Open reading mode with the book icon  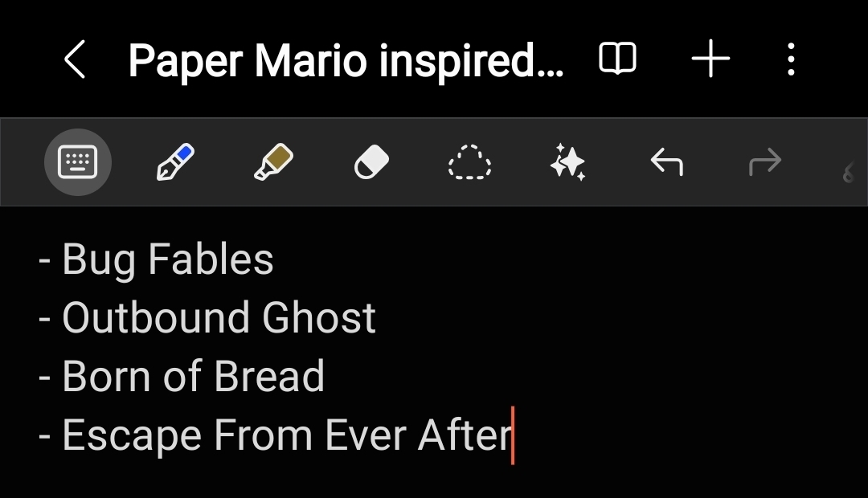617,59
